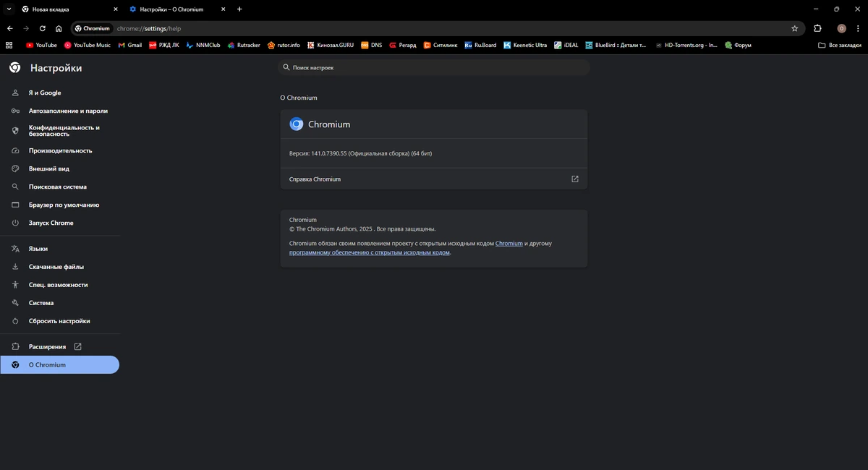Viewport: 868px width, 470px height.
Task: Follow the Chromium open source project link
Action: point(509,244)
